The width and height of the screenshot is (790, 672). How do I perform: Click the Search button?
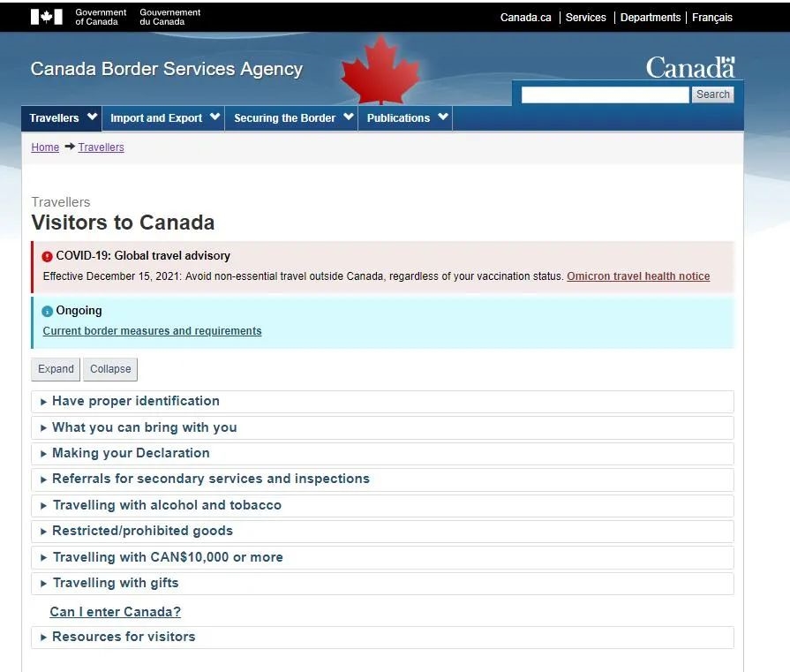712,94
